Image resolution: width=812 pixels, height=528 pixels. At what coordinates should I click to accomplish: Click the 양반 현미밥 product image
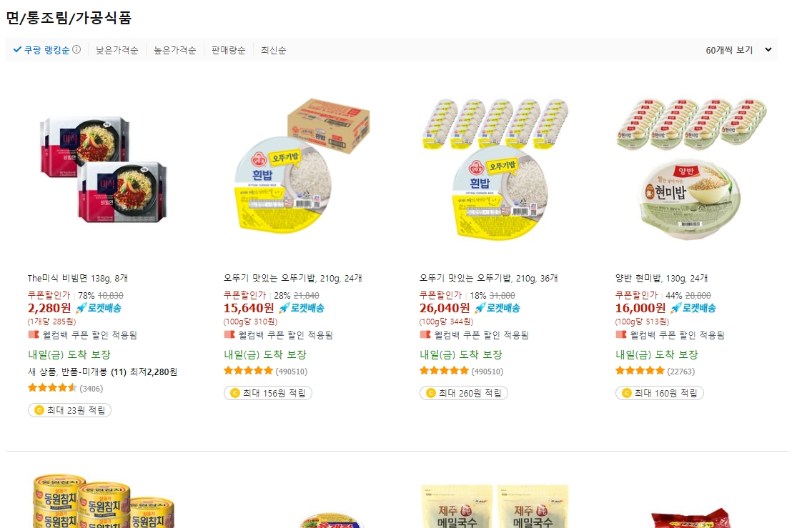pos(690,169)
